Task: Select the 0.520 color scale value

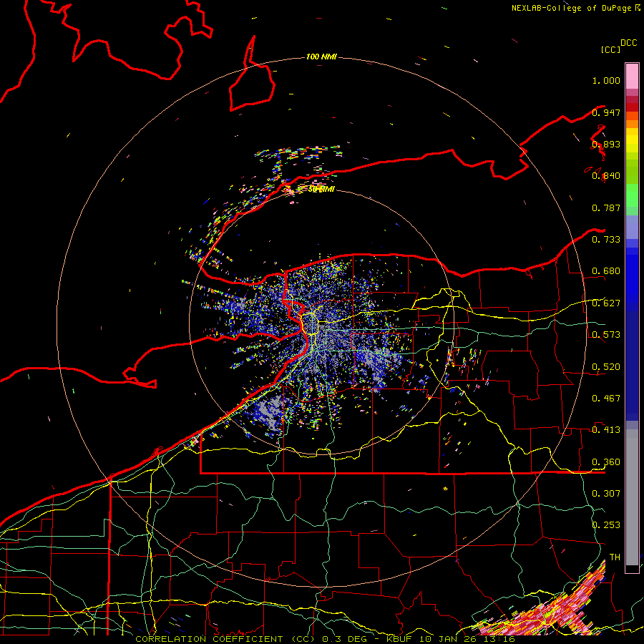Action: point(606,367)
